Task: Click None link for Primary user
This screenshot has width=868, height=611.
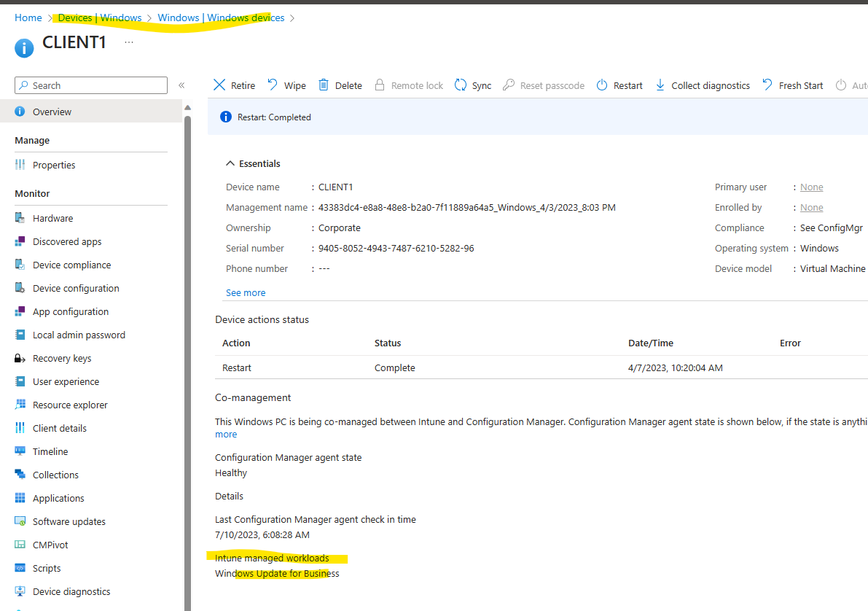Action: [812, 187]
